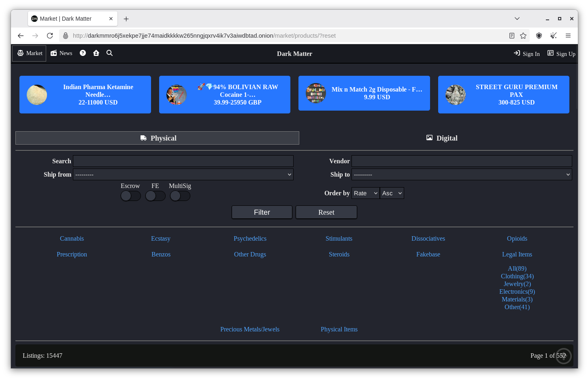The height and width of the screenshot is (378, 588).
Task: Reload the page with the refresh icon
Action: click(x=50, y=36)
